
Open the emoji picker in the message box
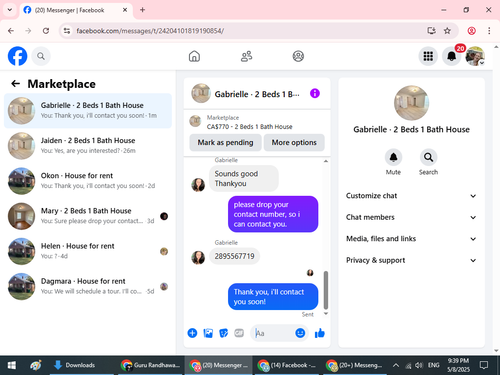click(x=300, y=333)
